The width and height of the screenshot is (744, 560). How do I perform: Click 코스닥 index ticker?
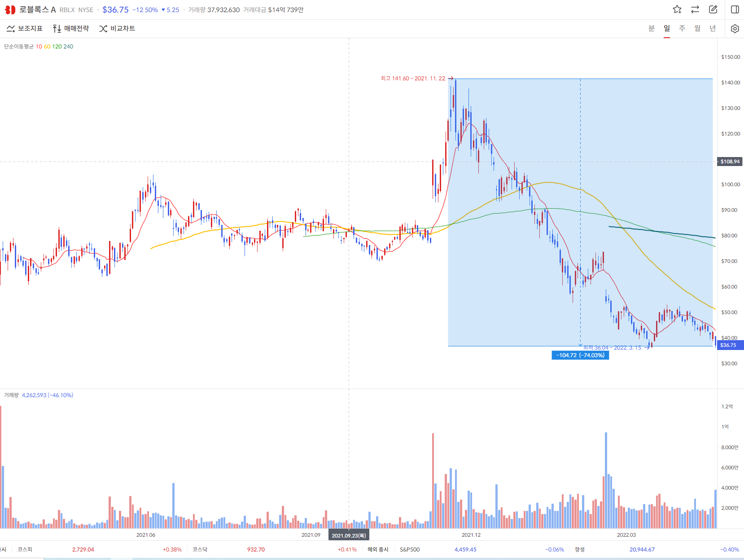[x=200, y=550]
